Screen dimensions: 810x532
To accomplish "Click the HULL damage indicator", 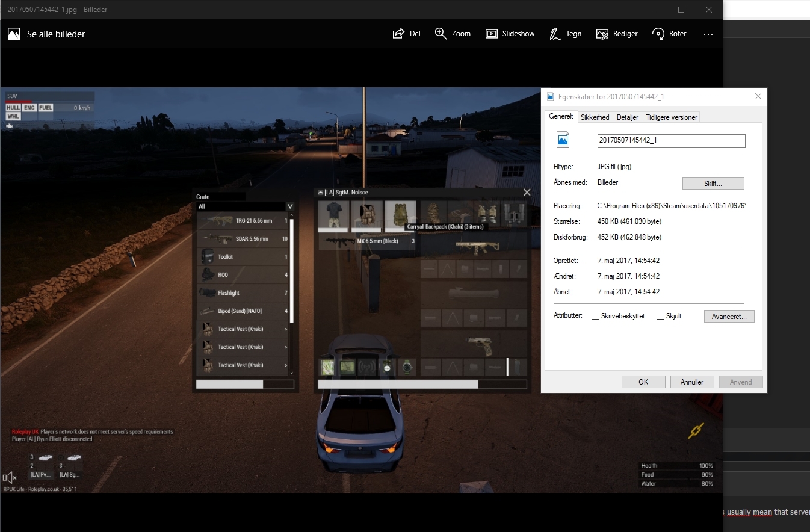I will [13, 108].
